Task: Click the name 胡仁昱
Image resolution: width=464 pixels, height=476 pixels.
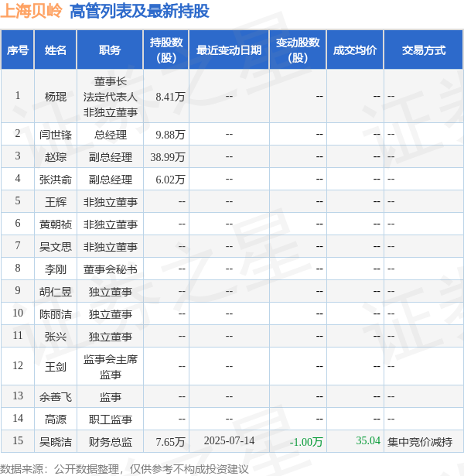Action: (x=56, y=292)
